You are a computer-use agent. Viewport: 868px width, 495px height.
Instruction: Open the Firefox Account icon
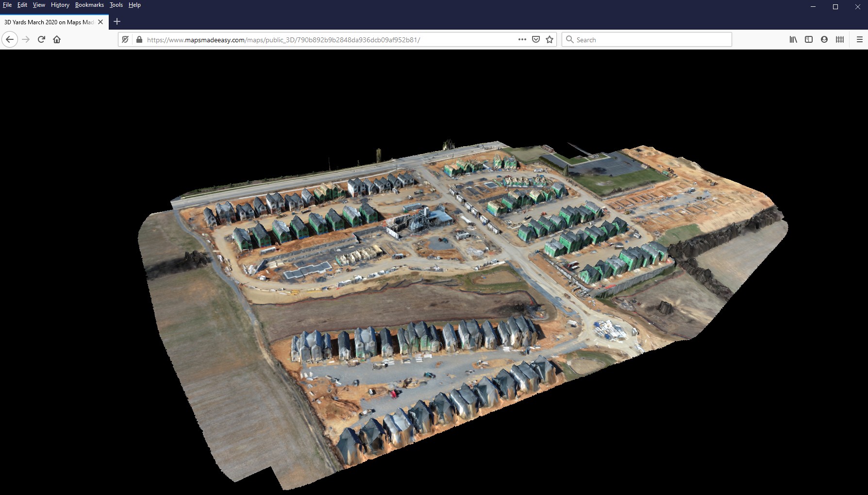pos(824,39)
